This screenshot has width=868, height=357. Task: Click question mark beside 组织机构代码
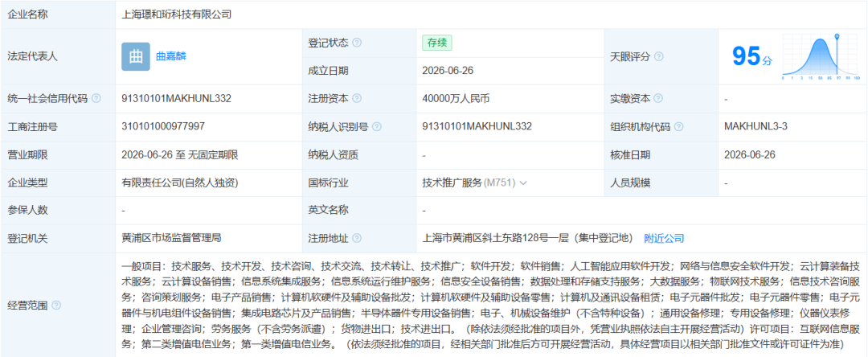(x=678, y=127)
